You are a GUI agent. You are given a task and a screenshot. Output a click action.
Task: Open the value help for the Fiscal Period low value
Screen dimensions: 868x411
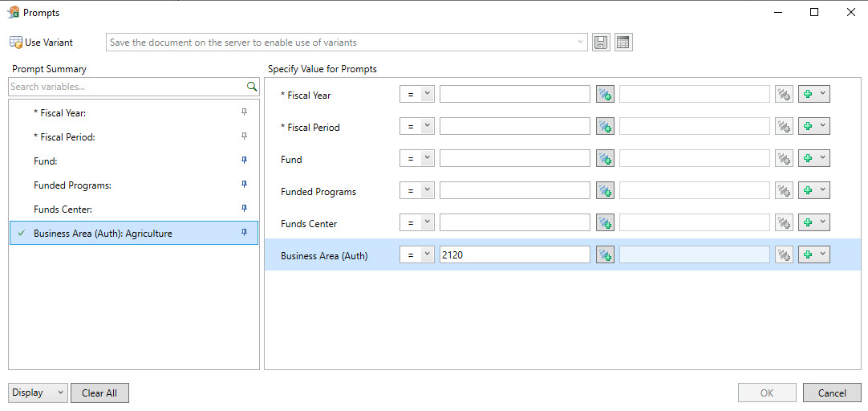click(605, 127)
